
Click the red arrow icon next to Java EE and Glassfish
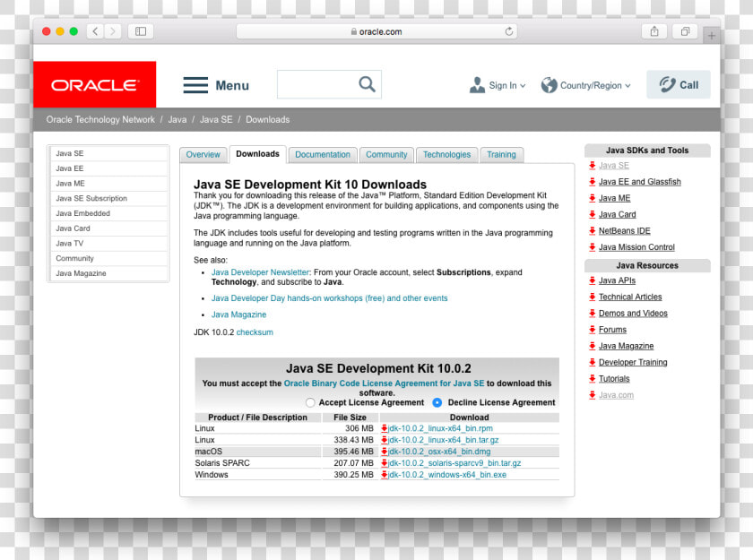point(593,182)
